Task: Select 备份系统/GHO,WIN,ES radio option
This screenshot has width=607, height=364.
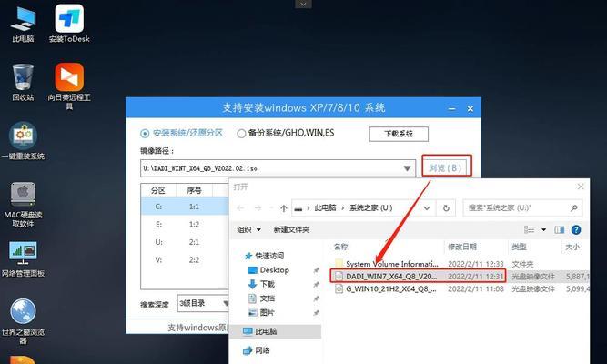Action: point(286,133)
